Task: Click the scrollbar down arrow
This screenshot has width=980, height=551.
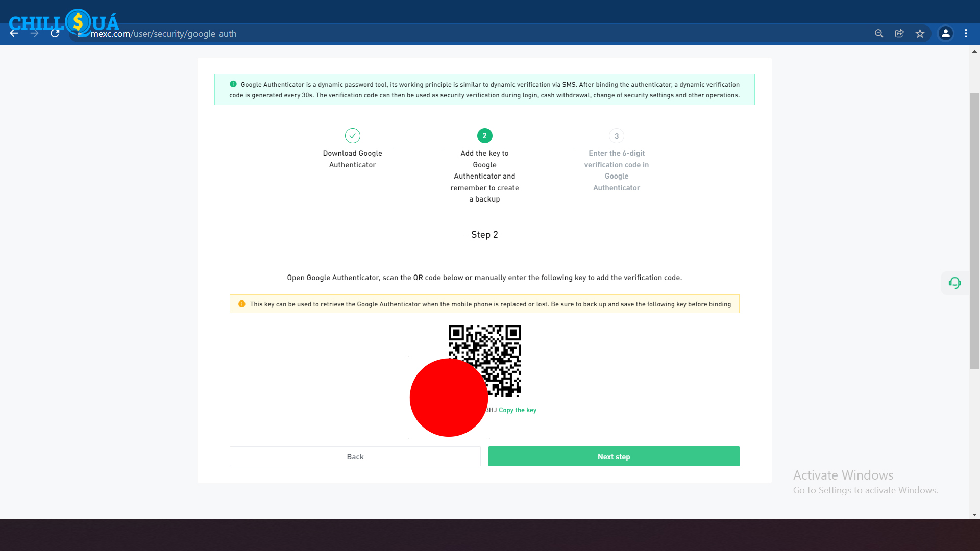Action: click(x=974, y=515)
